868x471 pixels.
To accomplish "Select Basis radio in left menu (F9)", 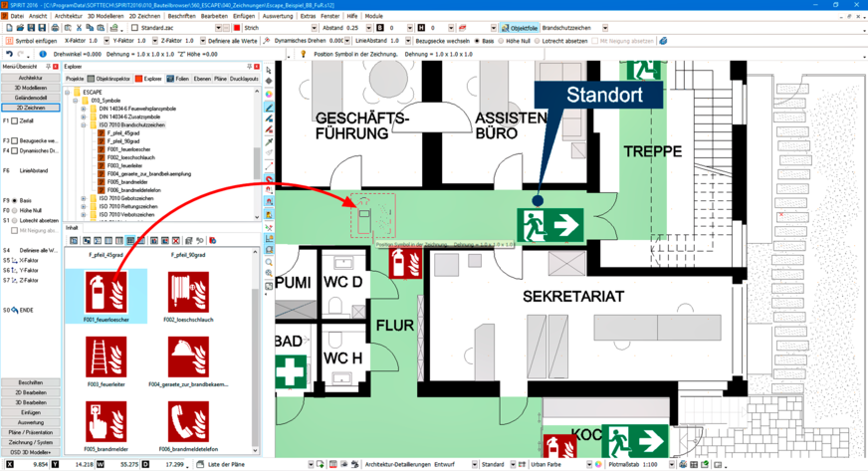I will pos(15,200).
